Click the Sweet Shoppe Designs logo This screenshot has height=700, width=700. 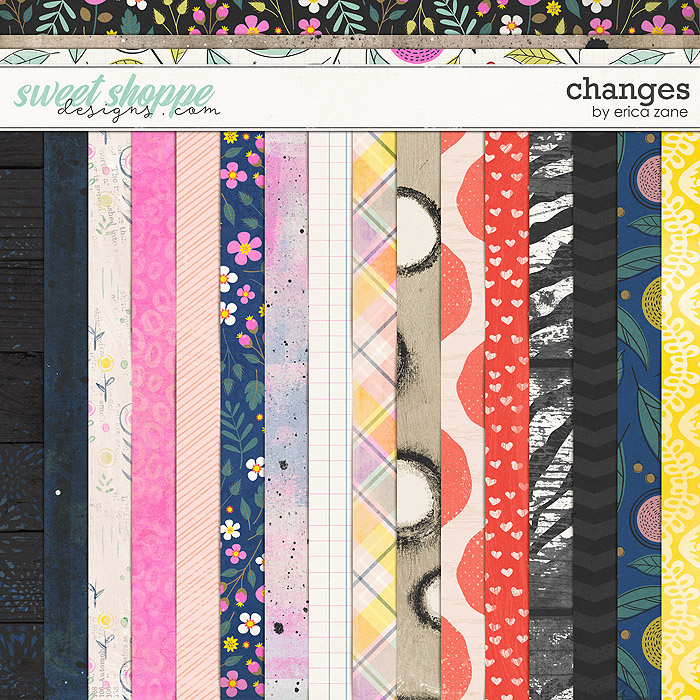click(x=116, y=98)
